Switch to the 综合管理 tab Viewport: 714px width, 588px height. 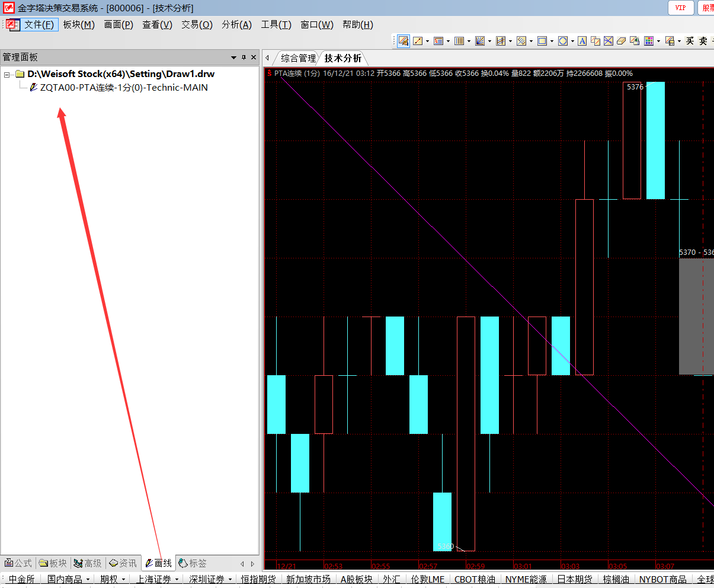point(298,58)
